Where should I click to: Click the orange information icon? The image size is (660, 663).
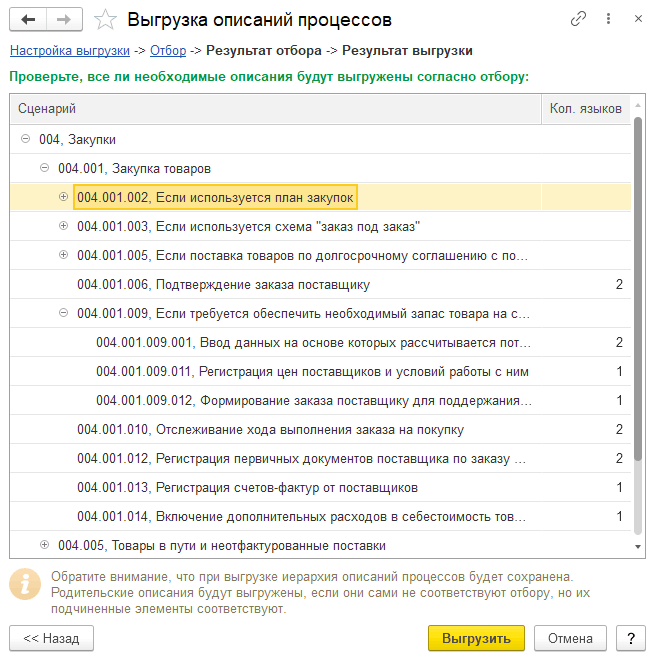tap(25, 584)
